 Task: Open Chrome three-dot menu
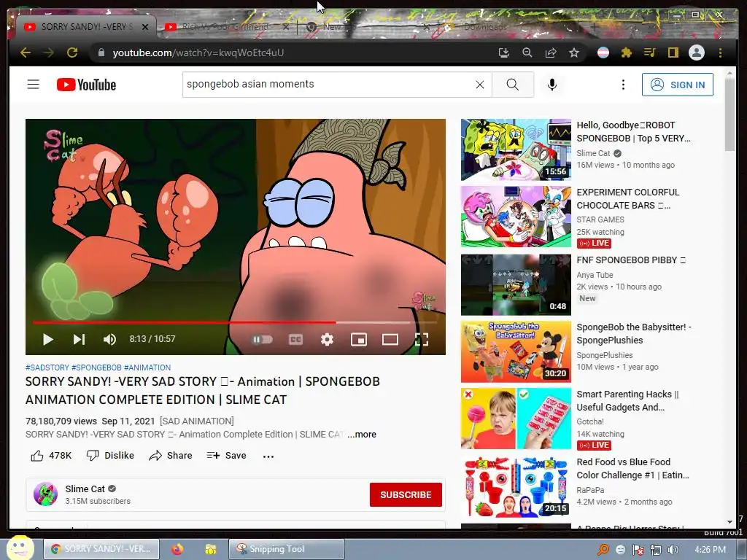tap(720, 52)
